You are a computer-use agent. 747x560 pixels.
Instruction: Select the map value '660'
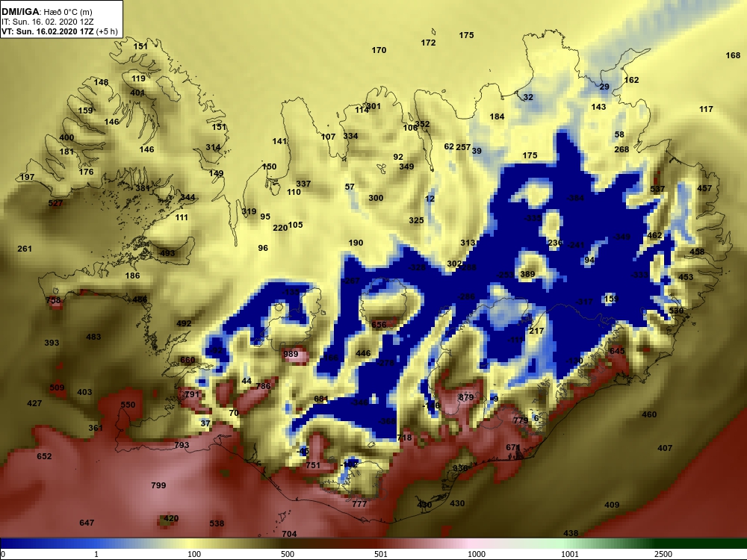pyautogui.click(x=187, y=360)
